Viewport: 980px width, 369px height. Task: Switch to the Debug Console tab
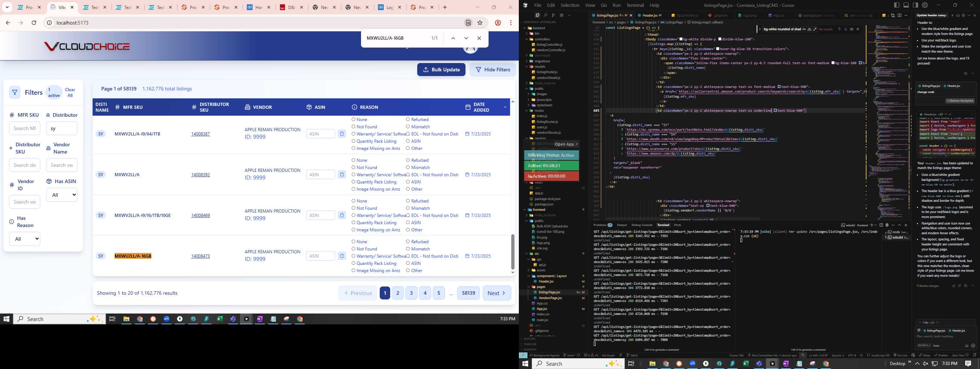(x=642, y=225)
